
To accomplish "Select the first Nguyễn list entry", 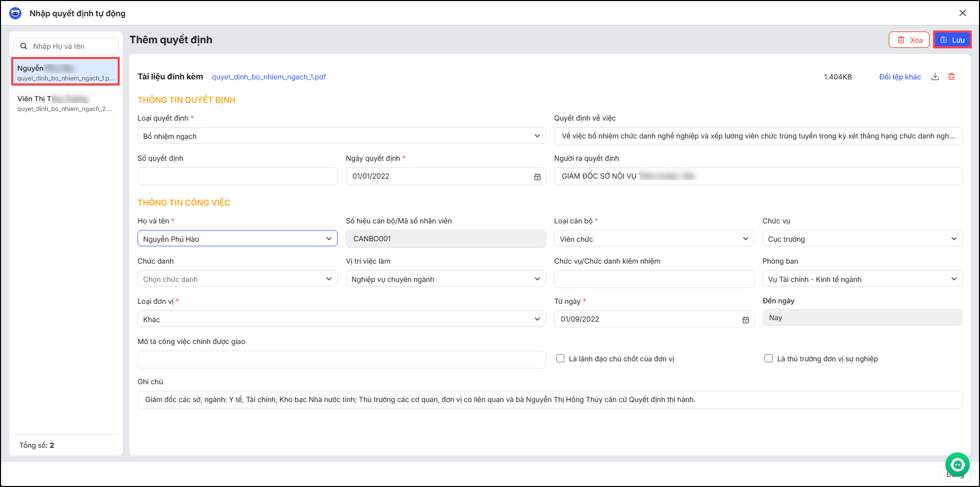I will 65,72.
